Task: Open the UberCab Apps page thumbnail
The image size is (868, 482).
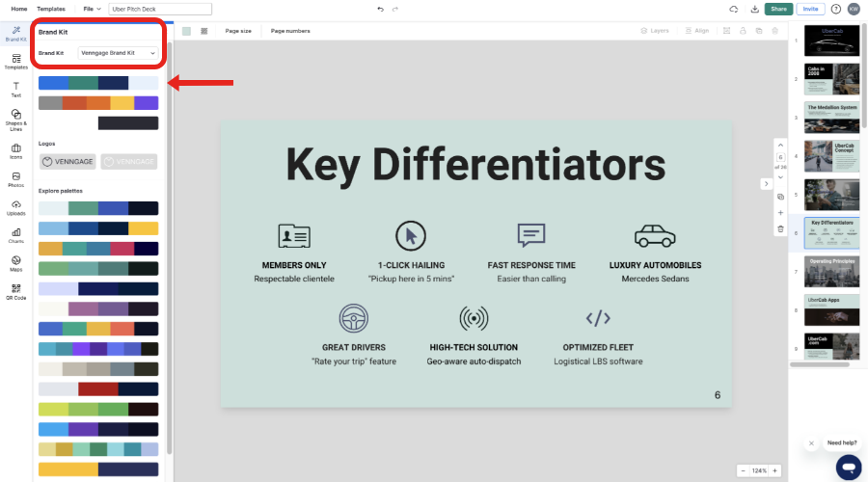Action: (831, 310)
